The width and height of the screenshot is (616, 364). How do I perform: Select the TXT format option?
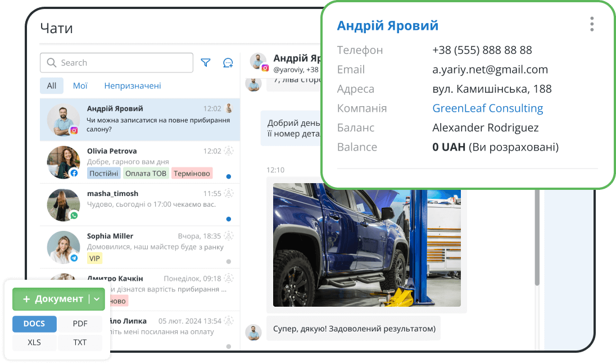pos(80,342)
